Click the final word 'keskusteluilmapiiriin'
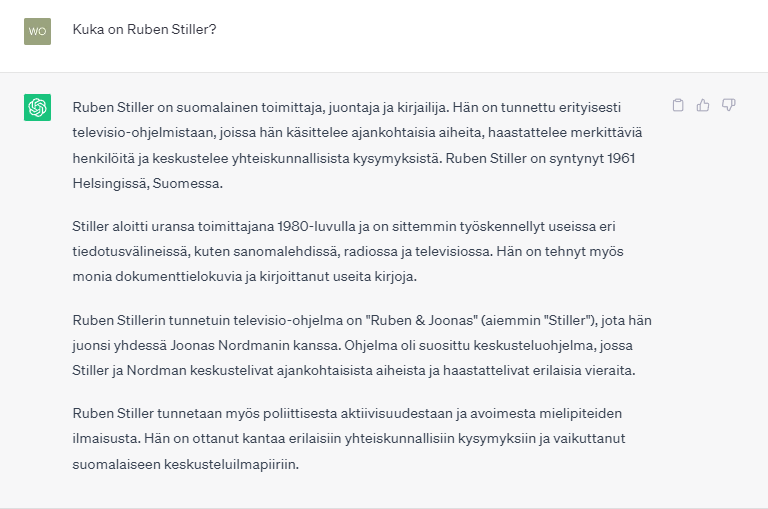The width and height of the screenshot is (768, 509). pyautogui.click(x=231, y=464)
